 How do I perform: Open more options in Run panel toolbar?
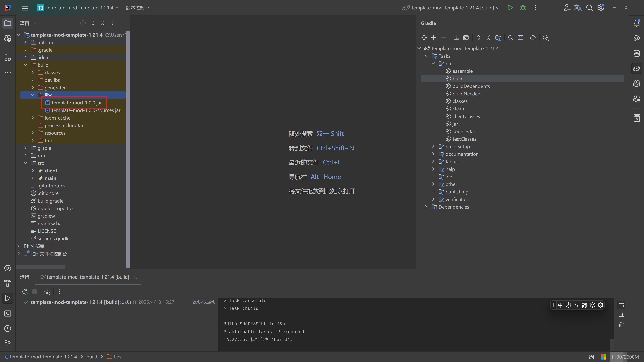click(x=60, y=292)
